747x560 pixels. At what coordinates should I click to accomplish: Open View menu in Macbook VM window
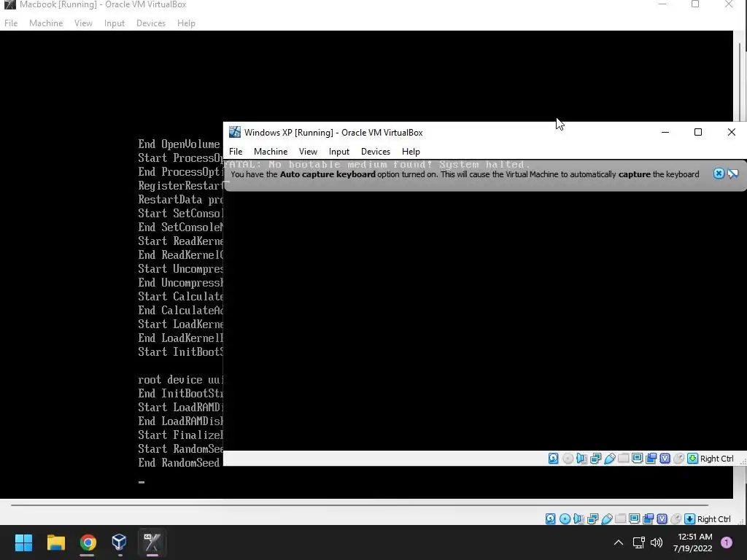(x=83, y=23)
